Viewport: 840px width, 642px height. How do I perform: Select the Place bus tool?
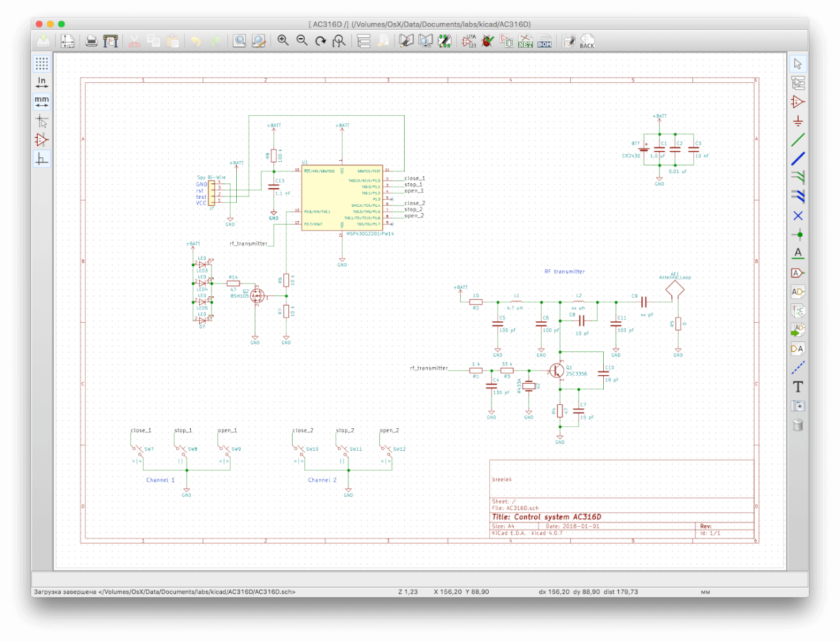[x=798, y=159]
